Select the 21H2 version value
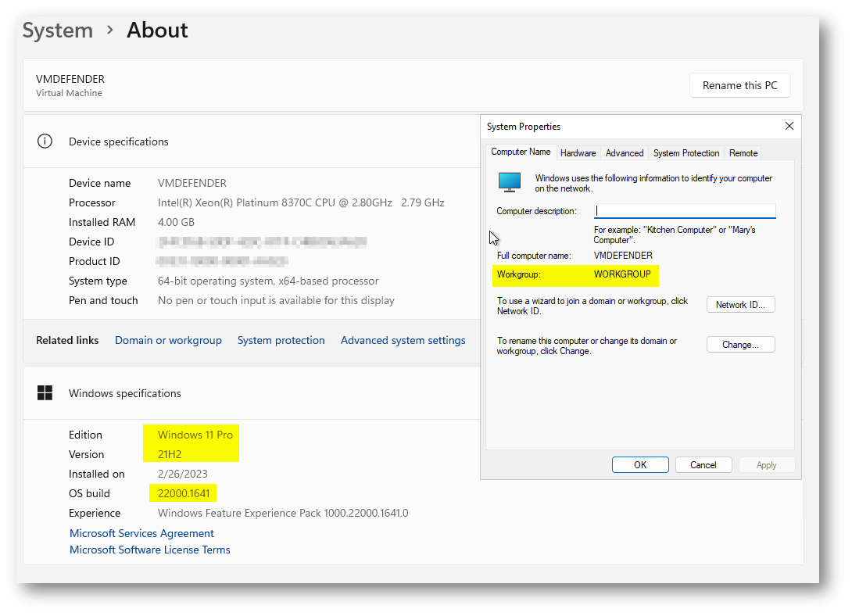Viewport: 852px width, 616px height. pos(170,454)
